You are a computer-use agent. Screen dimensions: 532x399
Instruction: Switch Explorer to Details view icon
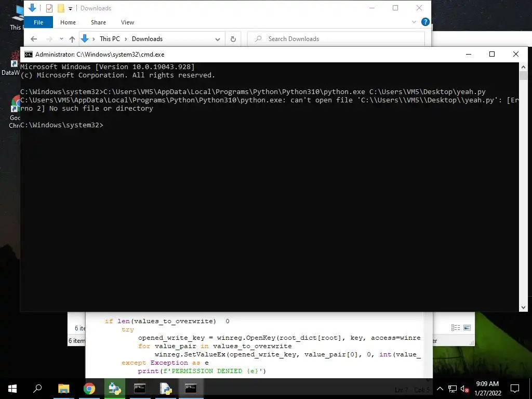coord(456,328)
